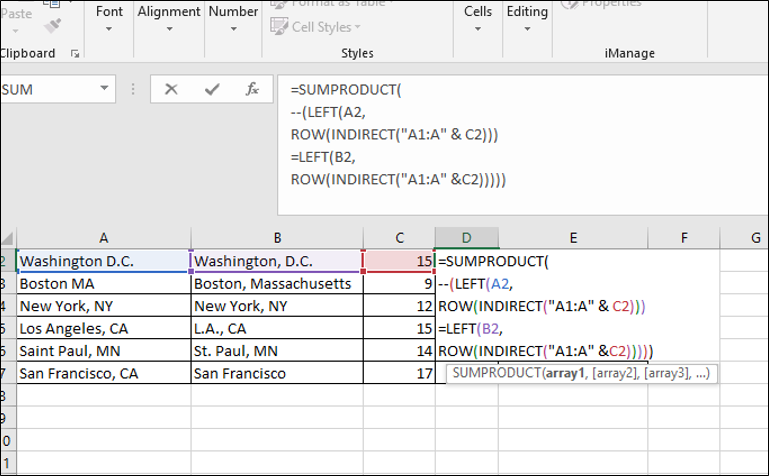Screen dimensions: 769x476
Task: Select column B header
Action: [x=277, y=238]
